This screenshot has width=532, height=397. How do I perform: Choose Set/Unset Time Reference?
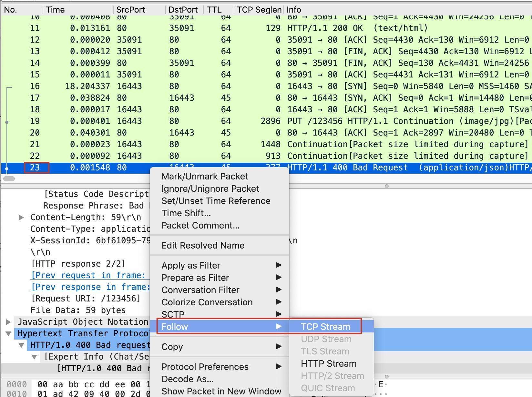(216, 201)
